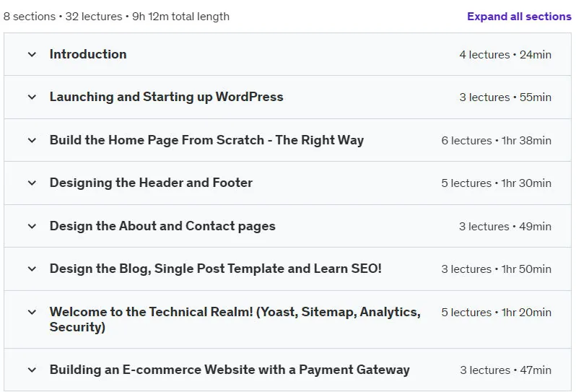Image resolution: width=576 pixels, height=392 pixels.
Task: Click the 4 lectures 24min label
Action: pyautogui.click(x=505, y=55)
